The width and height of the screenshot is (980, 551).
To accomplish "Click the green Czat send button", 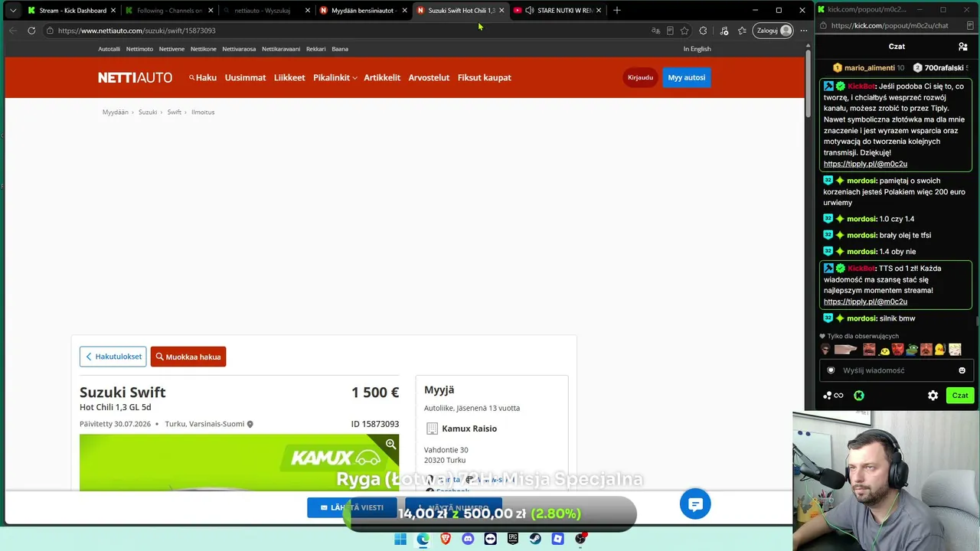I will [x=960, y=396].
